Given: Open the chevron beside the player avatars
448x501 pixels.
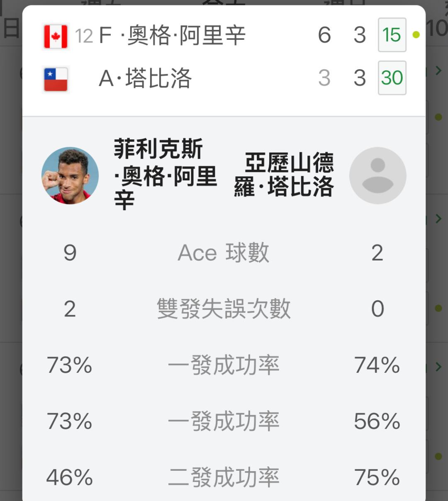Looking at the screenshot, I should click(438, 219).
